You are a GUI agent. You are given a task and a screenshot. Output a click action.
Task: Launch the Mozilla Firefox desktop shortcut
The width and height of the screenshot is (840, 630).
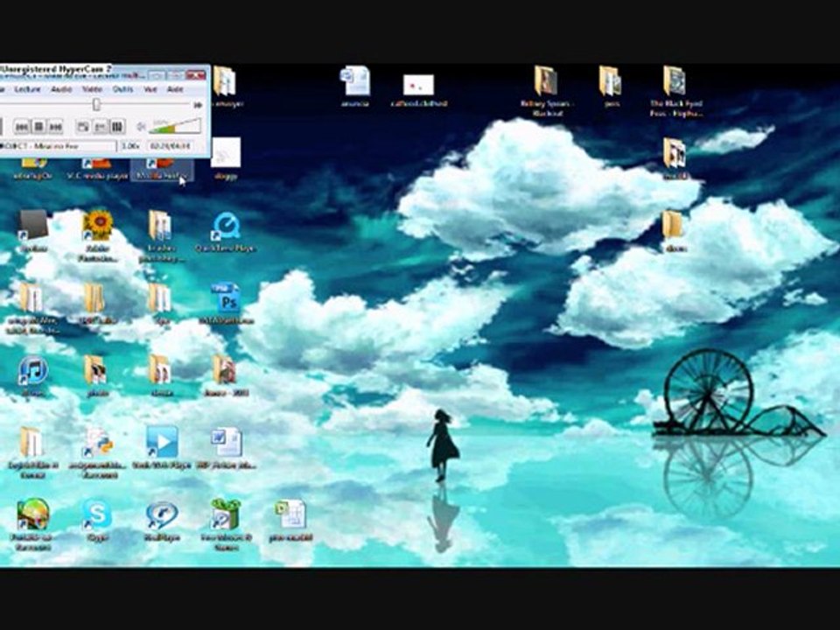click(162, 166)
